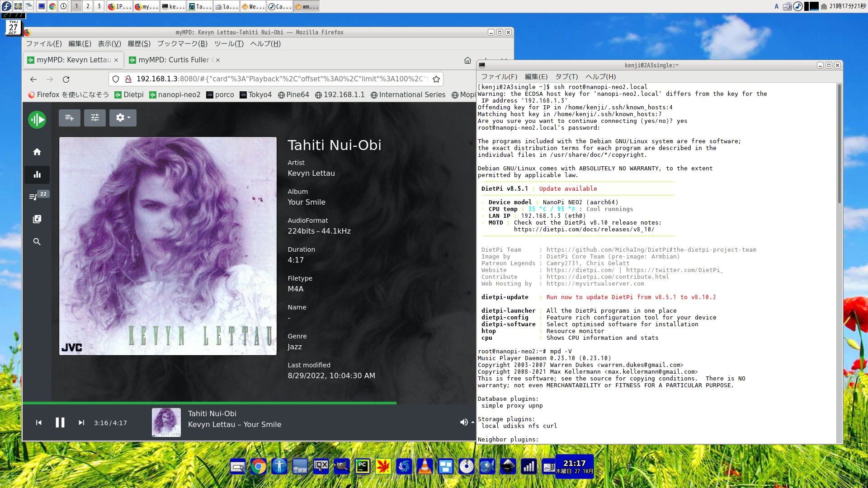Open the search icon in sidebar
The width and height of the screenshot is (868, 488).
pos(37,242)
